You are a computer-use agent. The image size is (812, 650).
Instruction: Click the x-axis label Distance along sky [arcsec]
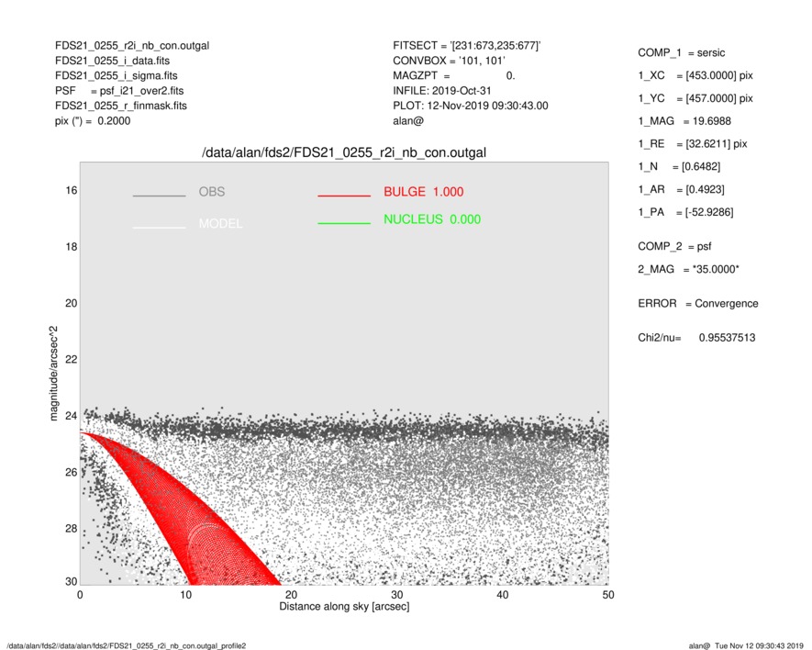(344, 607)
